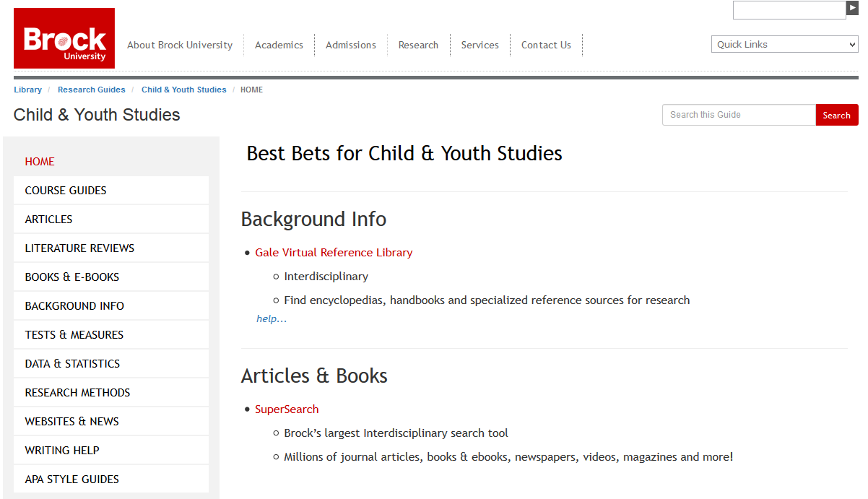Open Child & Youth Studies breadcrumb link

click(x=184, y=90)
